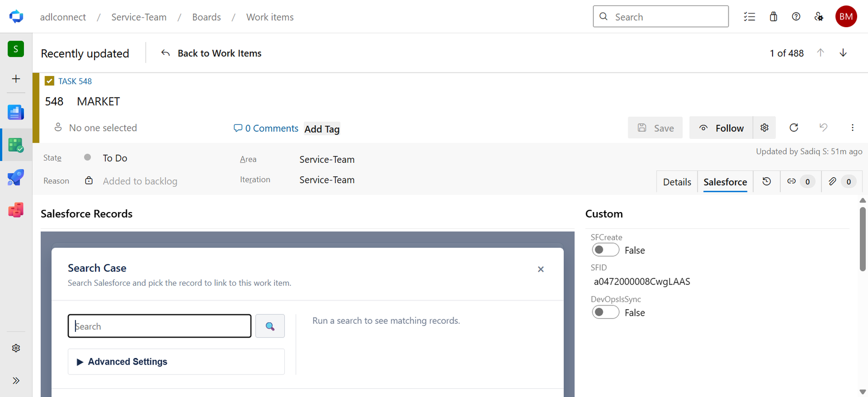Image resolution: width=868 pixels, height=397 pixels.
Task: Go to the previous work item with up arrow
Action: tap(820, 53)
